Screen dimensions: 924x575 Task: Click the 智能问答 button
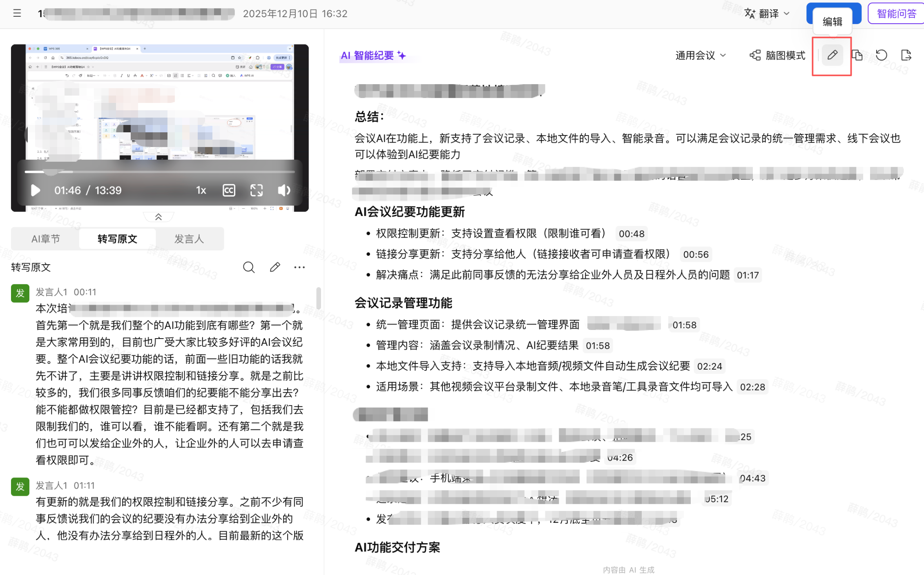(896, 13)
